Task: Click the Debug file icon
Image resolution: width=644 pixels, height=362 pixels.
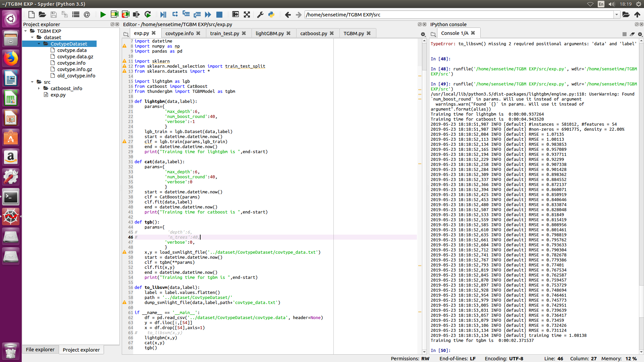Action: [x=163, y=14]
